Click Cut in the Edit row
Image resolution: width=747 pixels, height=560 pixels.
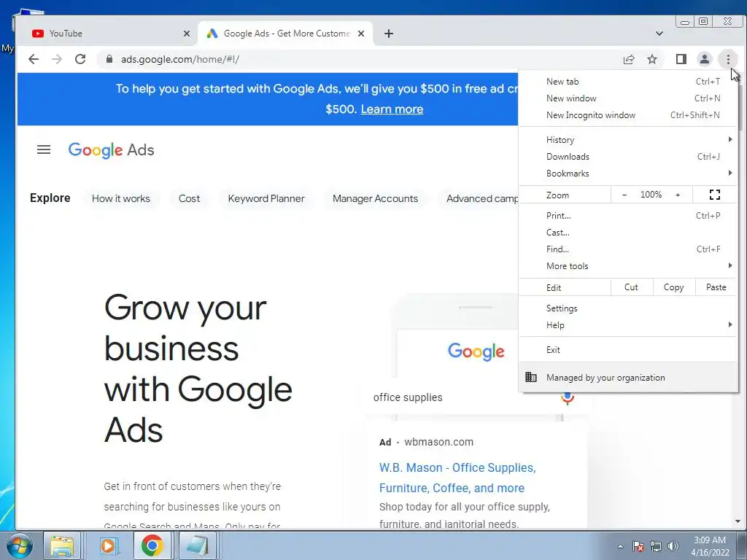point(631,287)
